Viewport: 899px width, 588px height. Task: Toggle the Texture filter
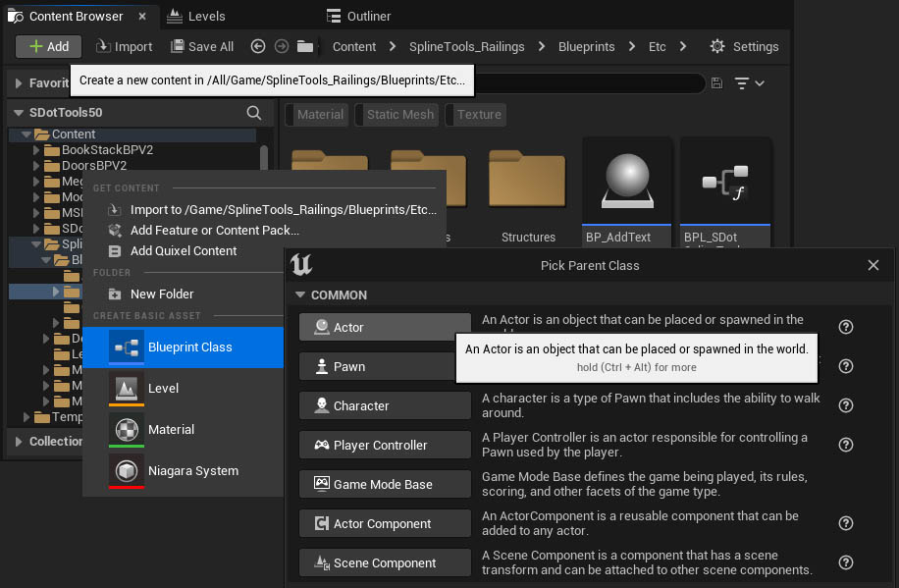coord(476,114)
